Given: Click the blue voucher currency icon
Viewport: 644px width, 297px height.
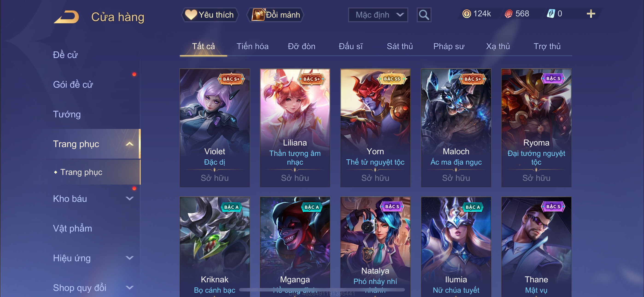Looking at the screenshot, I should click(x=551, y=14).
